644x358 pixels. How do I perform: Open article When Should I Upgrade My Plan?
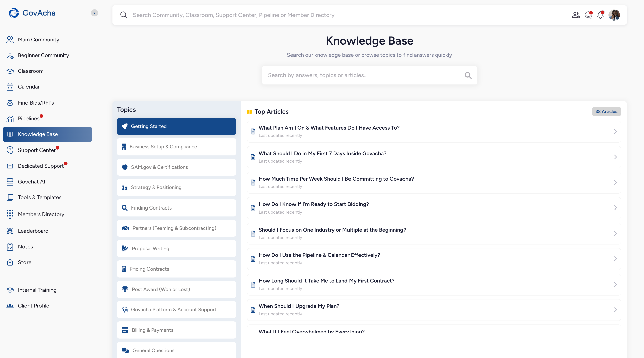(x=434, y=310)
